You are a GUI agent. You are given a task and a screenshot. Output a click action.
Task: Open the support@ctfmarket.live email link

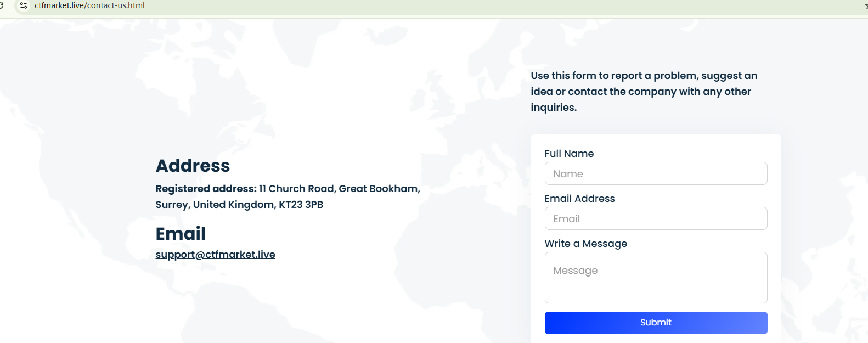215,255
